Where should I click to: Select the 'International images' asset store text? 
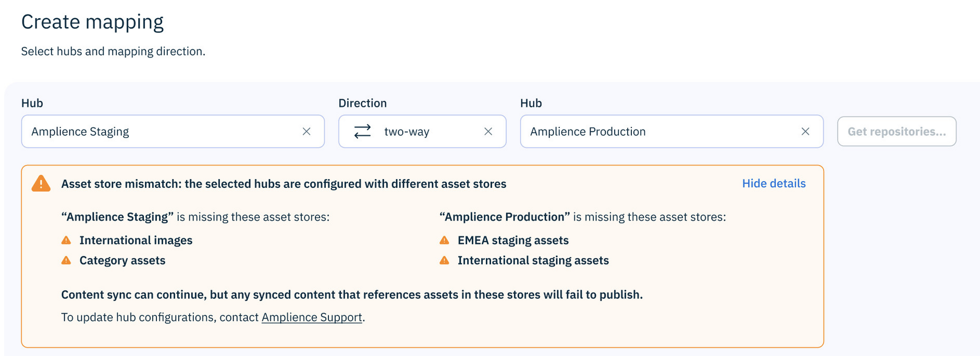(136, 240)
